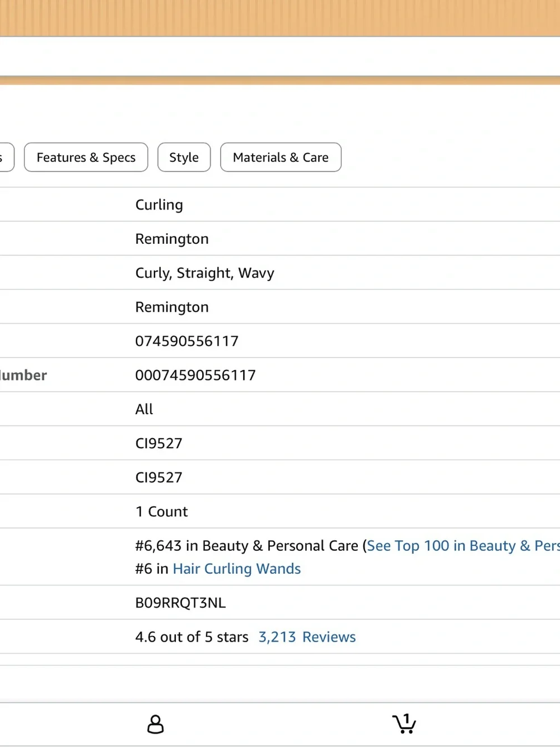Screen dimensions: 560x747
Task: Select the Features & Specs pill
Action: [x=86, y=157]
